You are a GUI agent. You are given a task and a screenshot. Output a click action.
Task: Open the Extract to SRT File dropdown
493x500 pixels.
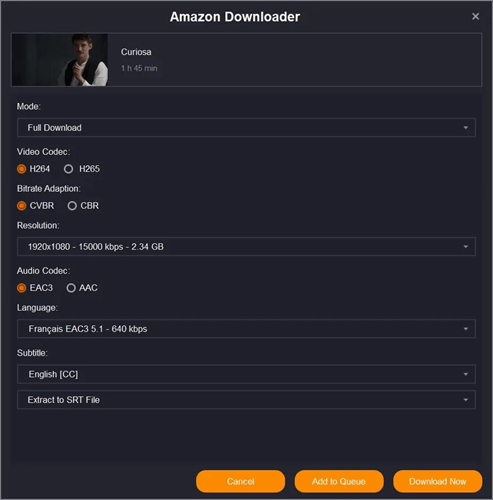click(x=246, y=400)
